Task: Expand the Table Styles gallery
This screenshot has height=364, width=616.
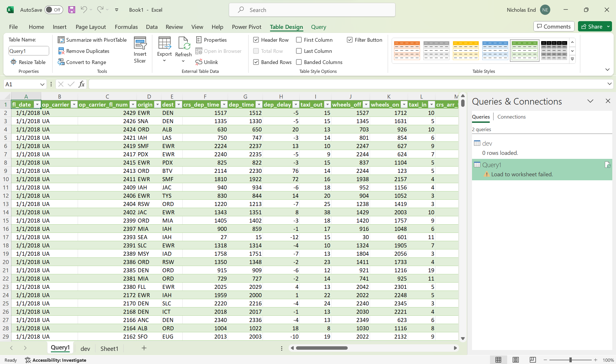Action: (x=572, y=59)
